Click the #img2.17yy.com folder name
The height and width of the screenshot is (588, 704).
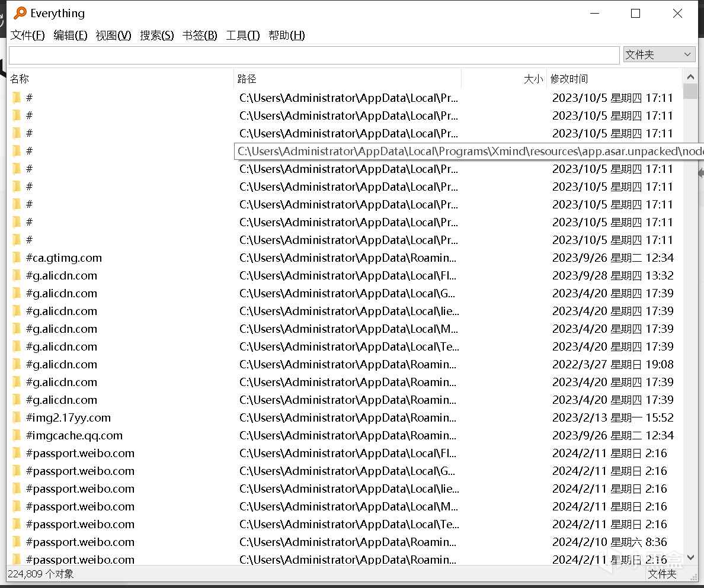tap(68, 417)
